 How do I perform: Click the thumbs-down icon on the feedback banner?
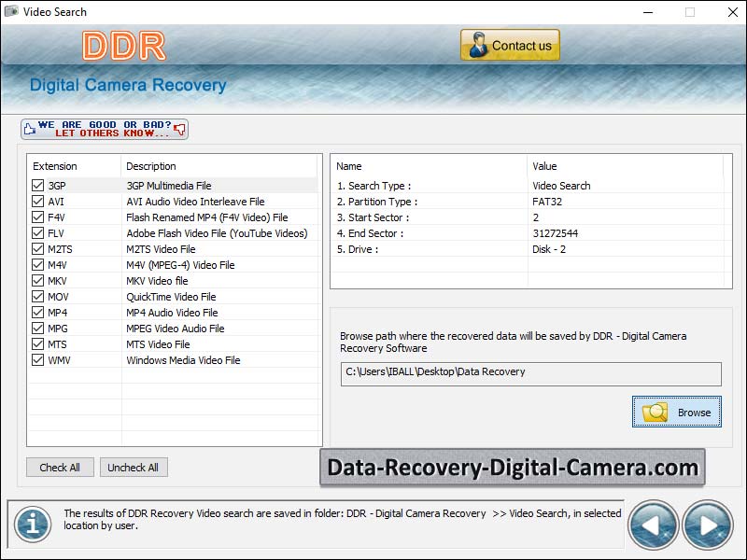[179, 129]
